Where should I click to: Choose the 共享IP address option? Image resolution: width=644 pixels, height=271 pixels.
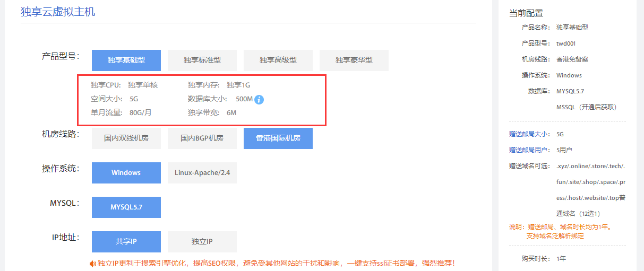tap(126, 242)
